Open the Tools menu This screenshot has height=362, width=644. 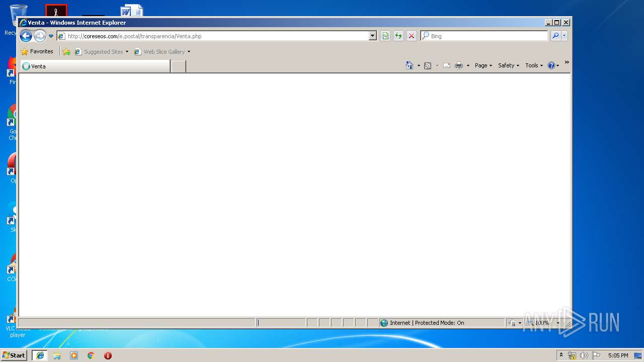(x=534, y=65)
